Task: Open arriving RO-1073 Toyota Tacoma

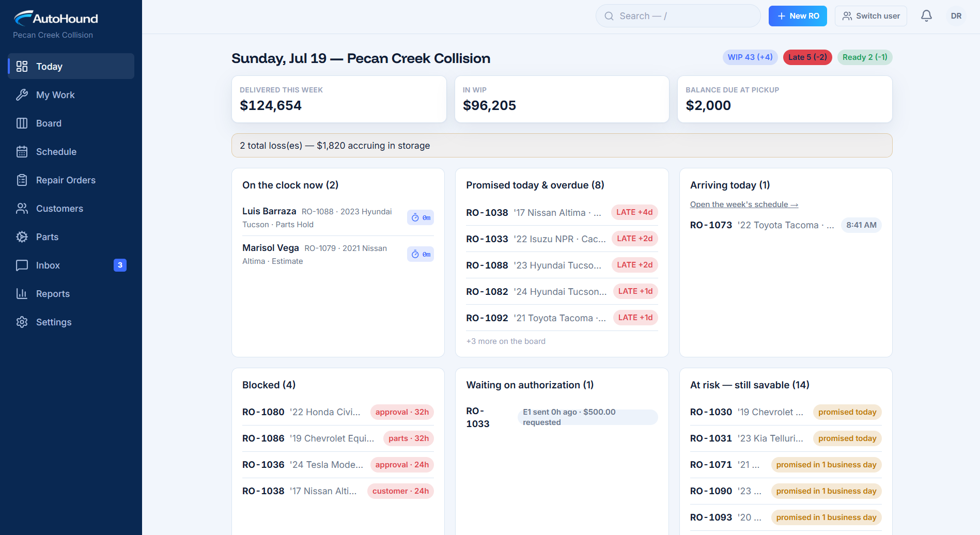Action: [x=786, y=225]
